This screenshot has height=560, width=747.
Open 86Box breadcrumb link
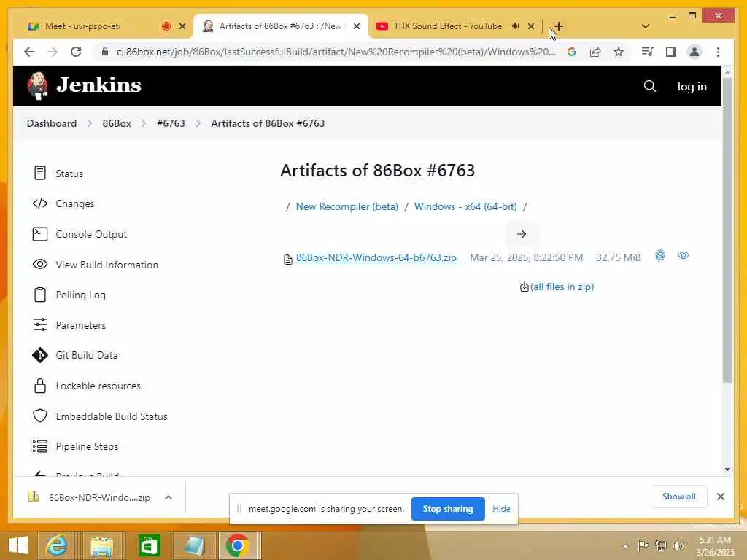117,123
